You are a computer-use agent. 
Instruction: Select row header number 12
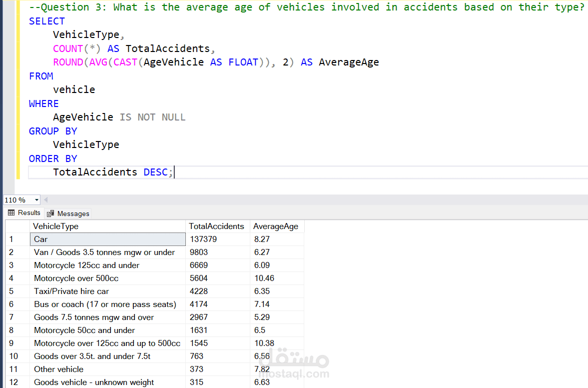click(17, 382)
